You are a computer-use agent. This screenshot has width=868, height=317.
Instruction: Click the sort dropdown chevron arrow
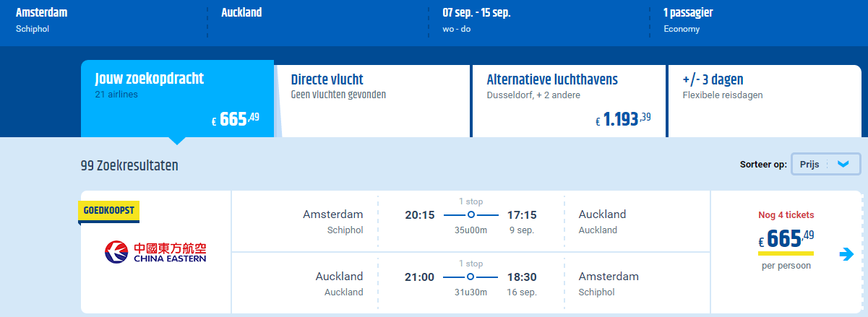point(843,164)
